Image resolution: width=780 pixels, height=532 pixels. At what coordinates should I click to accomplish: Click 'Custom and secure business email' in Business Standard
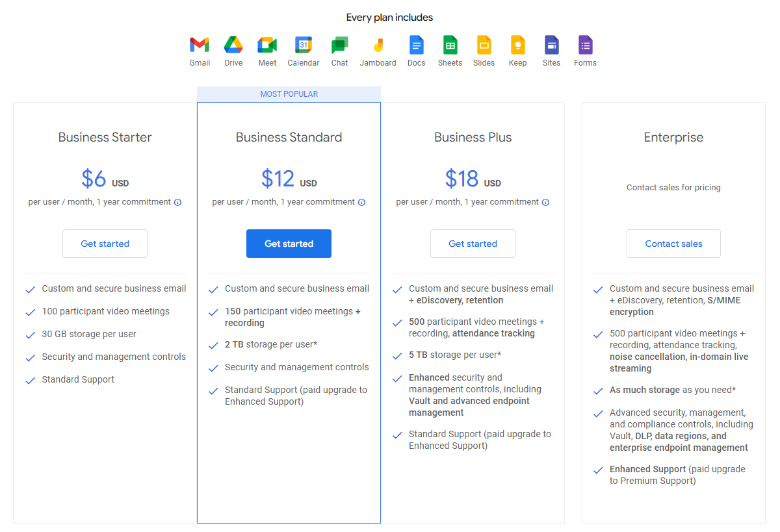pyautogui.click(x=297, y=288)
